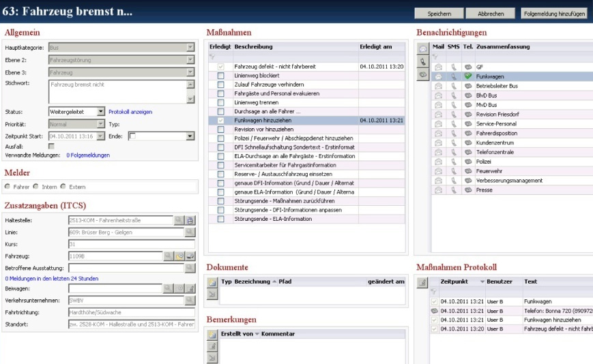Open the Ebene 2 dropdown arrow

[x=190, y=60]
